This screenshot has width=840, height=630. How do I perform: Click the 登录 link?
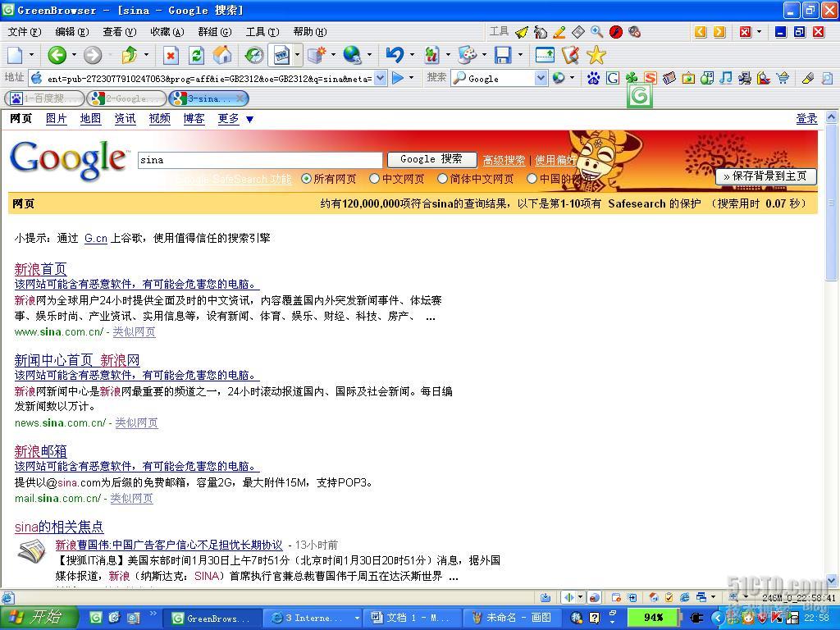(807, 119)
